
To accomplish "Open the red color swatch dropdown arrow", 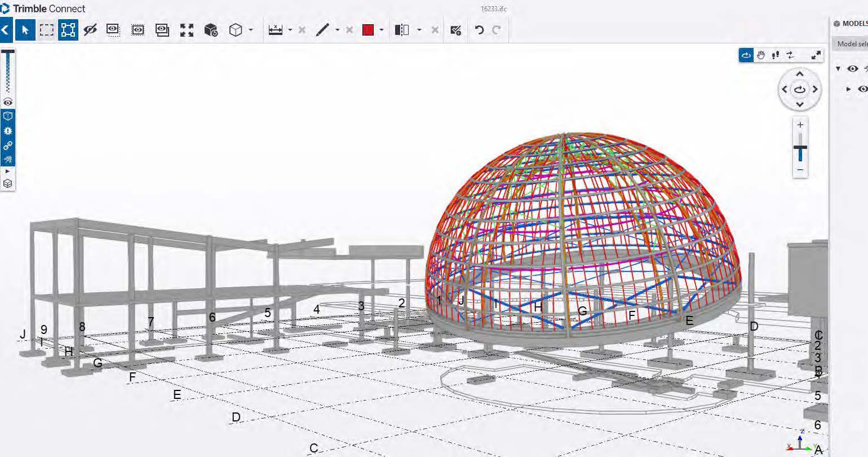I will [x=382, y=30].
